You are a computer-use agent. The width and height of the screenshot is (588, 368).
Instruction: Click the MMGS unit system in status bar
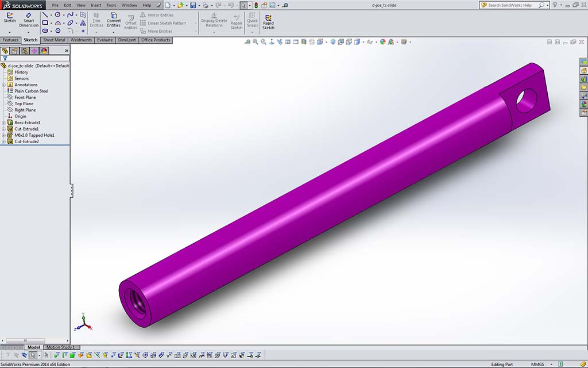point(537,365)
